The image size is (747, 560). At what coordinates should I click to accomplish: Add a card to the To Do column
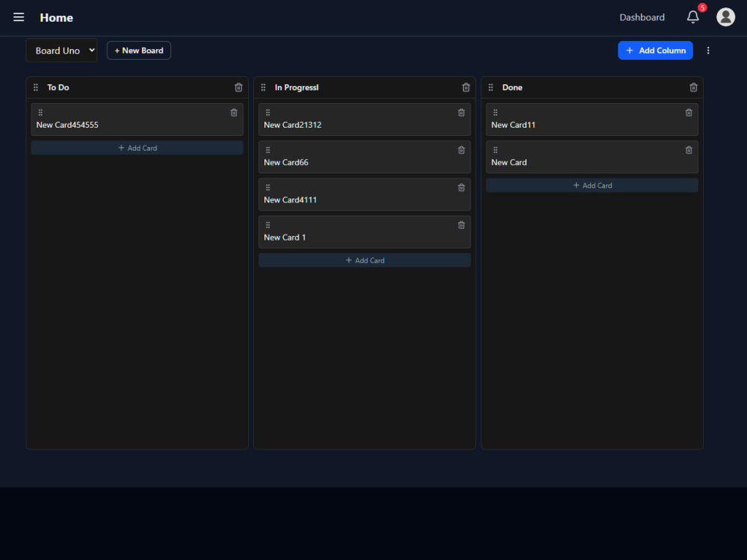coord(137,148)
